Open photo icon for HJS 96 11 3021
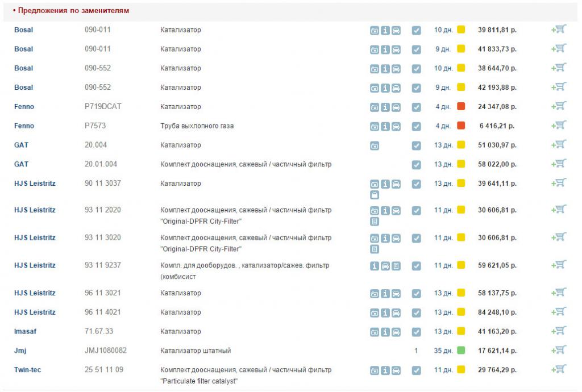This screenshot has height=392, width=582. click(x=375, y=294)
